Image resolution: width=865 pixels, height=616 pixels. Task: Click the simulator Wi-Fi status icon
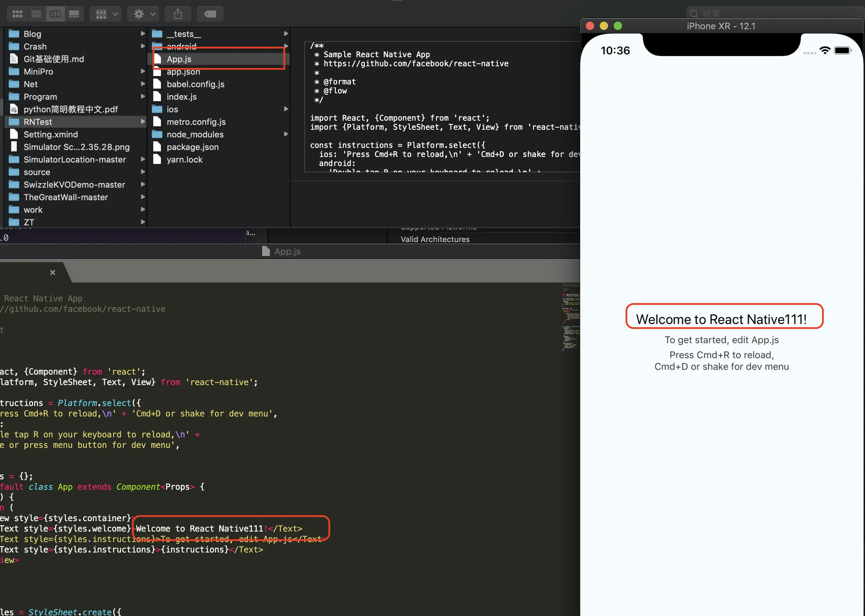tap(825, 51)
